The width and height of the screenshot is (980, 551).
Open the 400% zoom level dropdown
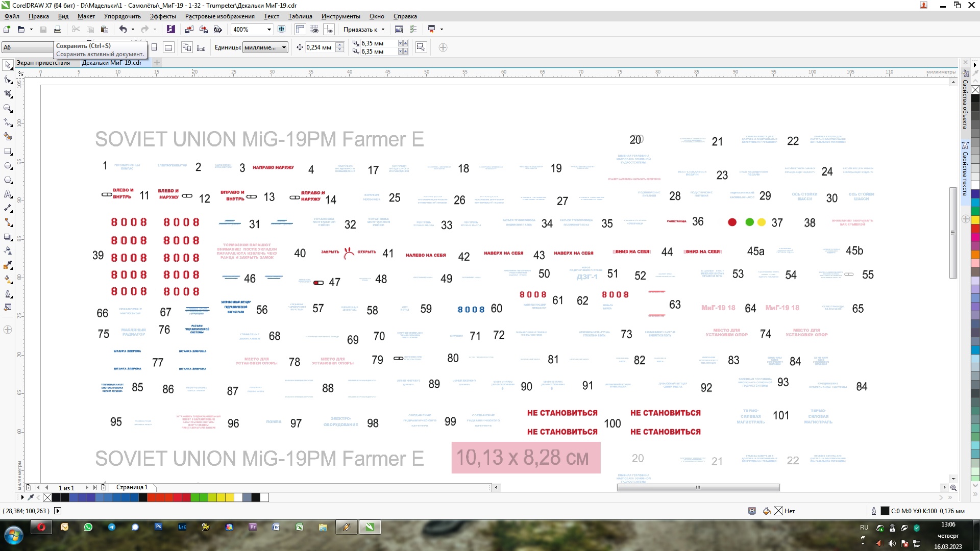tap(269, 30)
